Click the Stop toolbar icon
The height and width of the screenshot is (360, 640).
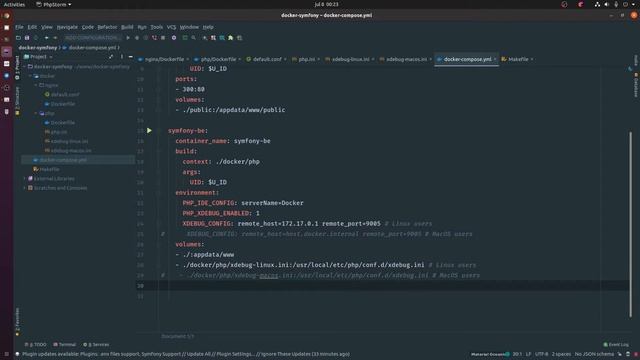(163, 38)
